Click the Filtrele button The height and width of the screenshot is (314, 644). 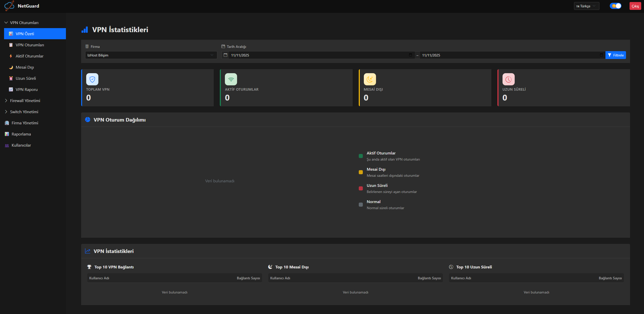616,55
